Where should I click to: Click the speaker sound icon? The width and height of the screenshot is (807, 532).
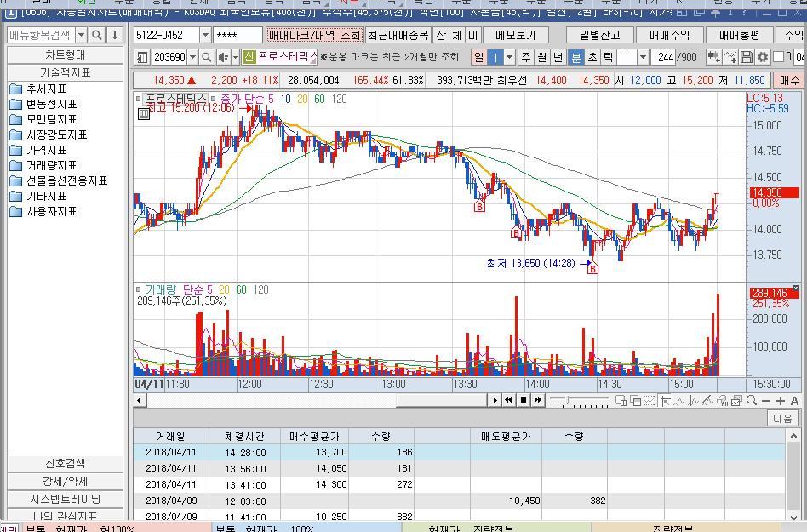tap(223, 56)
